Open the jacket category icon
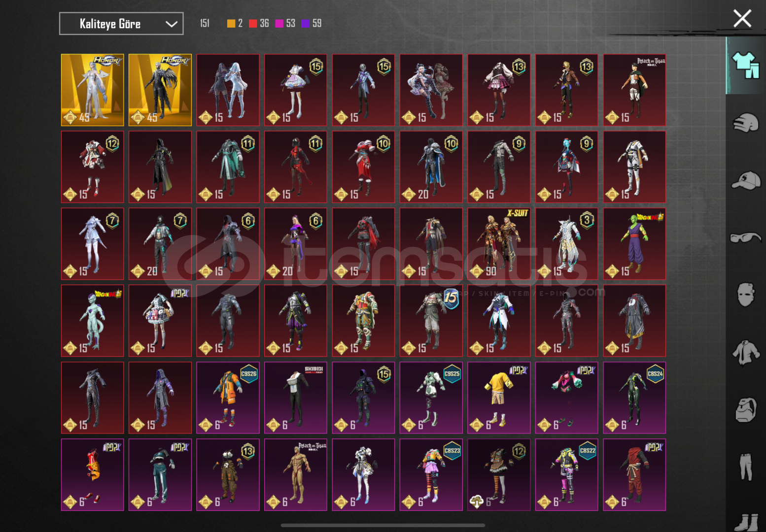Viewport: 766px width, 532px height. click(745, 352)
